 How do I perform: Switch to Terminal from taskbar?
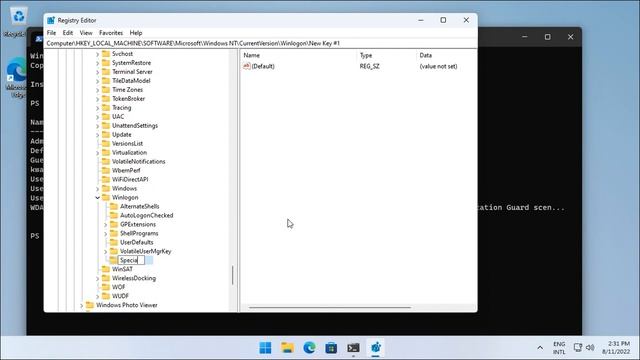[x=353, y=348]
